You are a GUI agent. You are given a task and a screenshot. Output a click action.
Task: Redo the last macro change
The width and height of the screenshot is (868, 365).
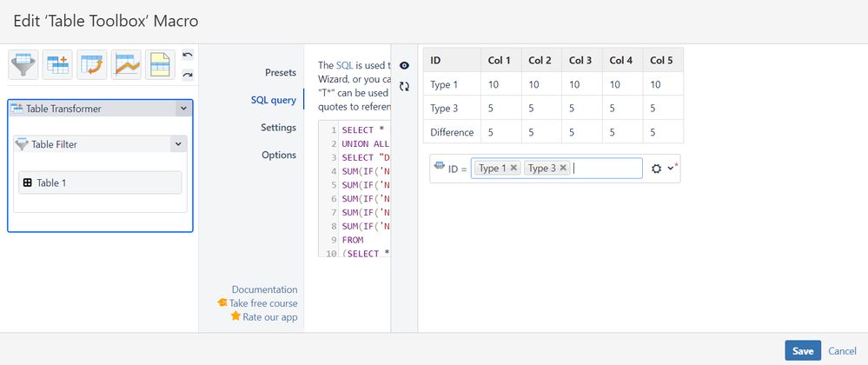click(x=188, y=75)
